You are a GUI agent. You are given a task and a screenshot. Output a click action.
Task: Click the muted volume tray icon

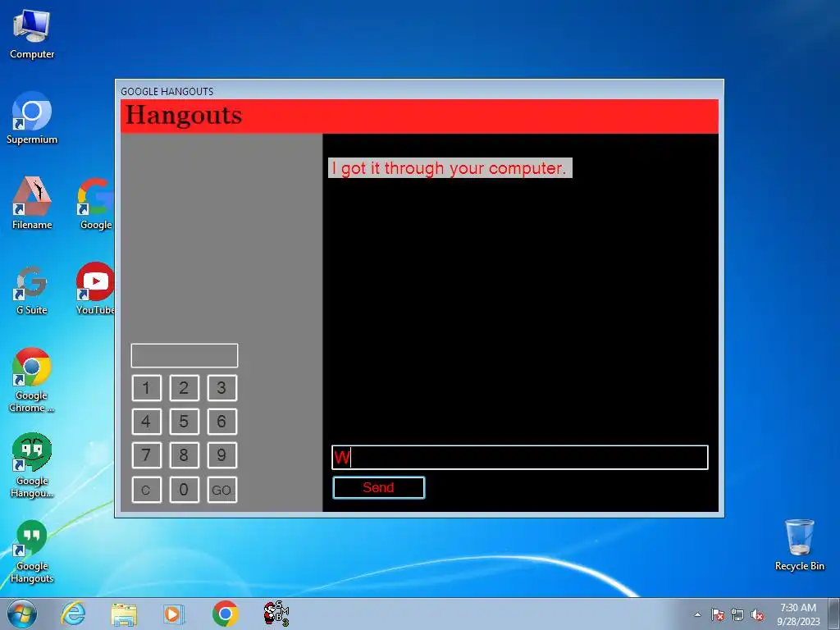click(757, 614)
